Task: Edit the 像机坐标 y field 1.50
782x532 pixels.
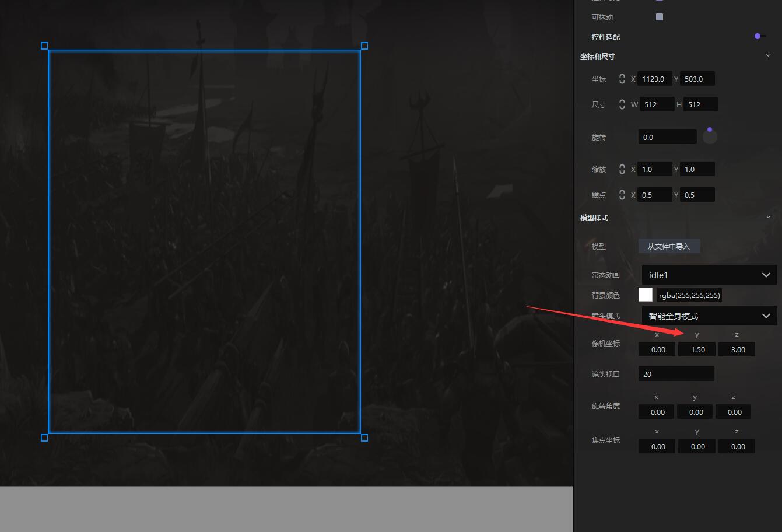Action: point(697,349)
